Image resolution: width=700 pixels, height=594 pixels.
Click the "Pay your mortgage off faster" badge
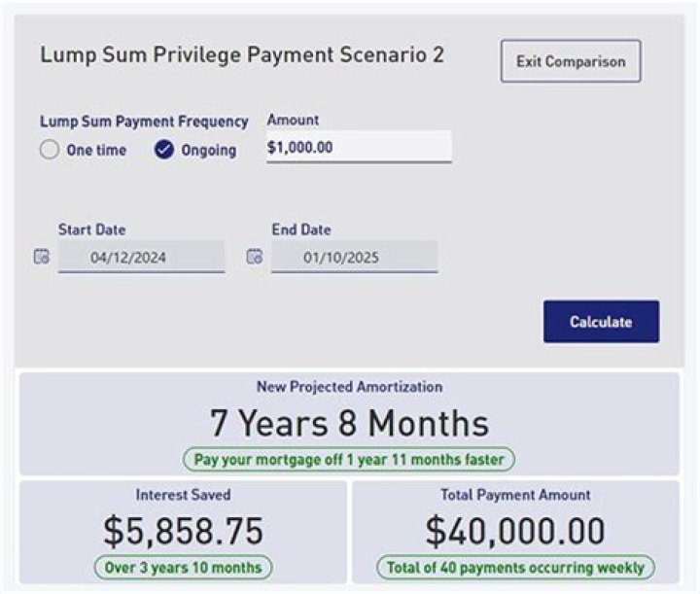pyautogui.click(x=349, y=460)
